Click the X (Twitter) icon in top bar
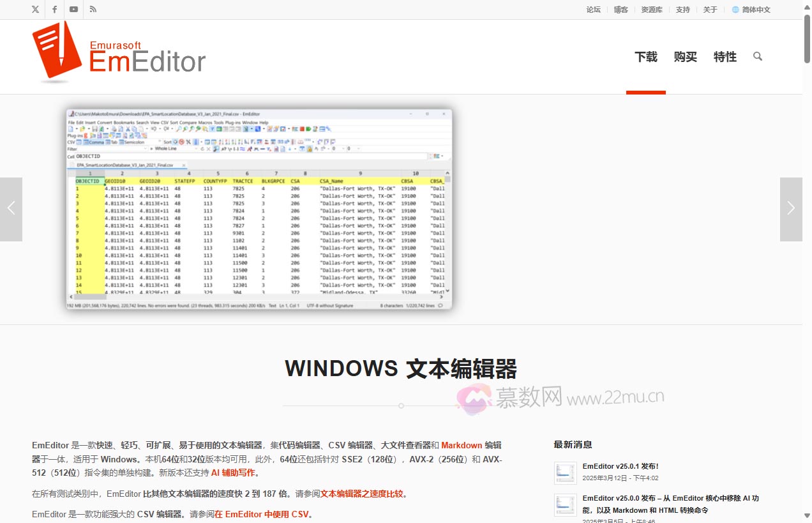The width and height of the screenshot is (812, 523). (x=35, y=10)
